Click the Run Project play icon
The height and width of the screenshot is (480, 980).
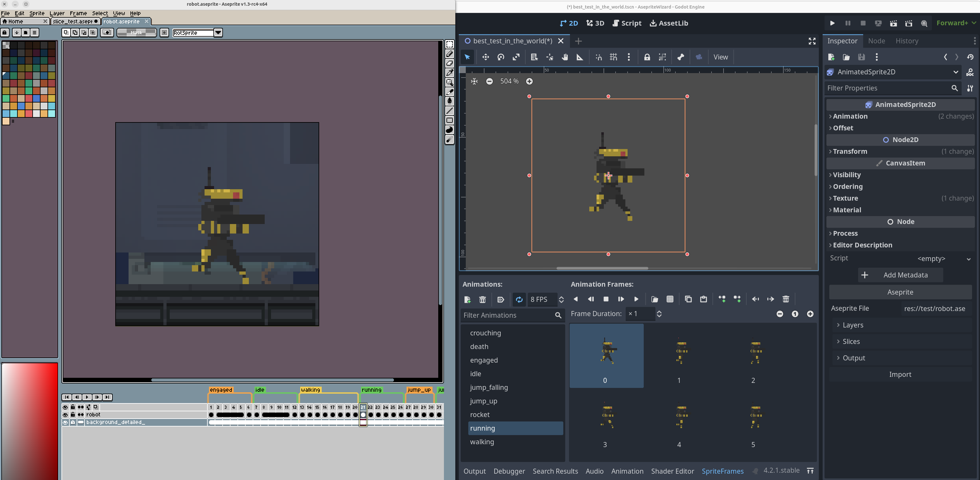pos(832,23)
